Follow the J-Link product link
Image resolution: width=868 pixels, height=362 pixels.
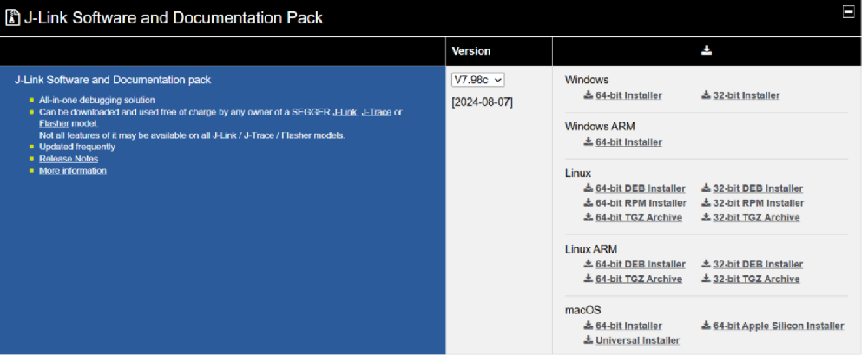pyautogui.click(x=345, y=112)
